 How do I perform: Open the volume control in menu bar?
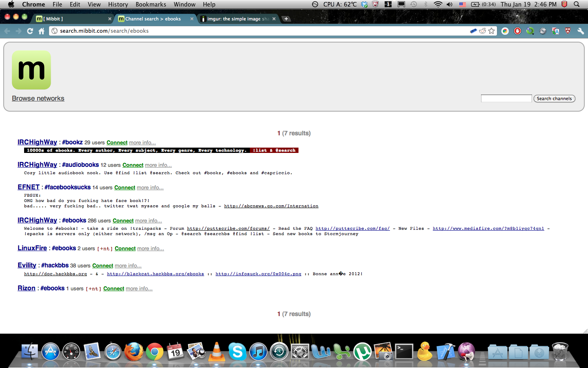[450, 4]
